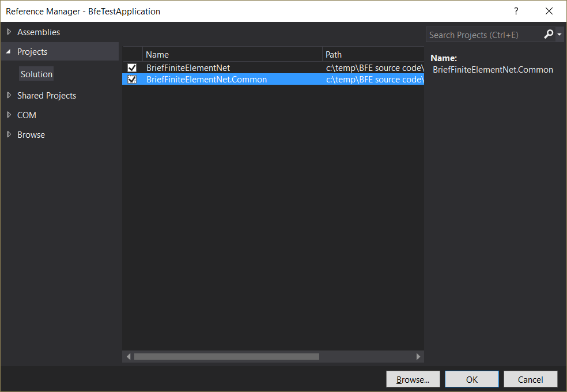Open the COM category
The width and height of the screenshot is (567, 392).
point(27,115)
